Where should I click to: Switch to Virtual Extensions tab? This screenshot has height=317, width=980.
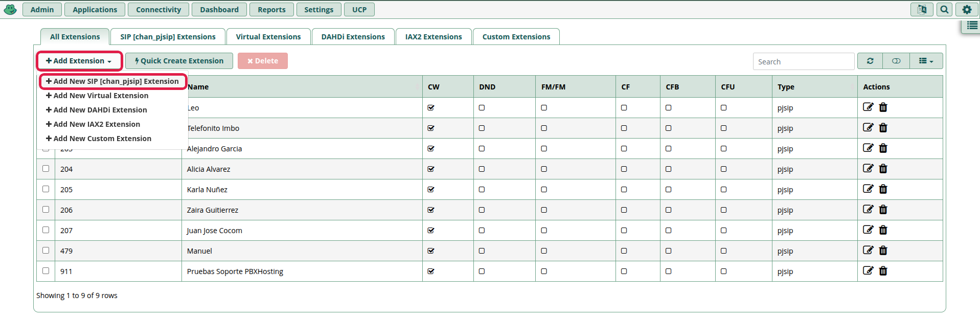pos(268,37)
